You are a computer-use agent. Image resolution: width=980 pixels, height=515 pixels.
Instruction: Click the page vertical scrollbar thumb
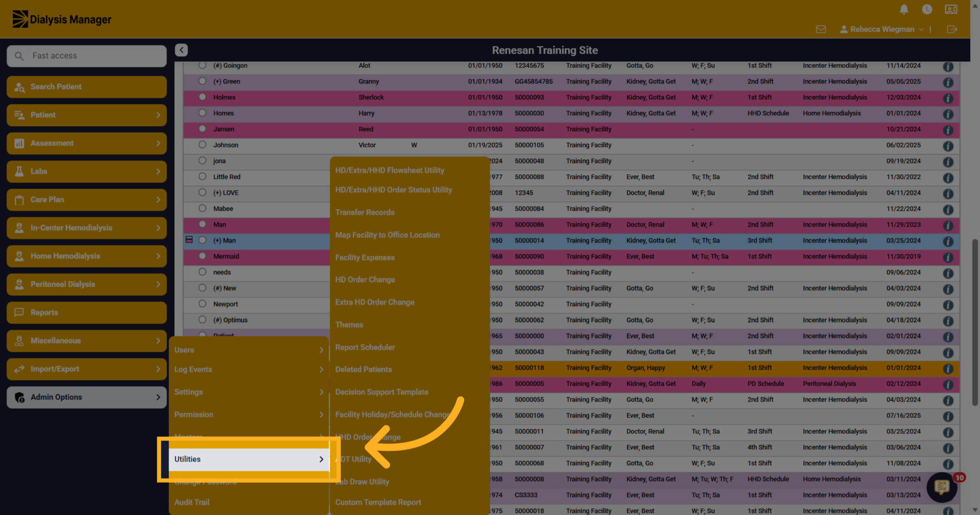click(x=975, y=322)
